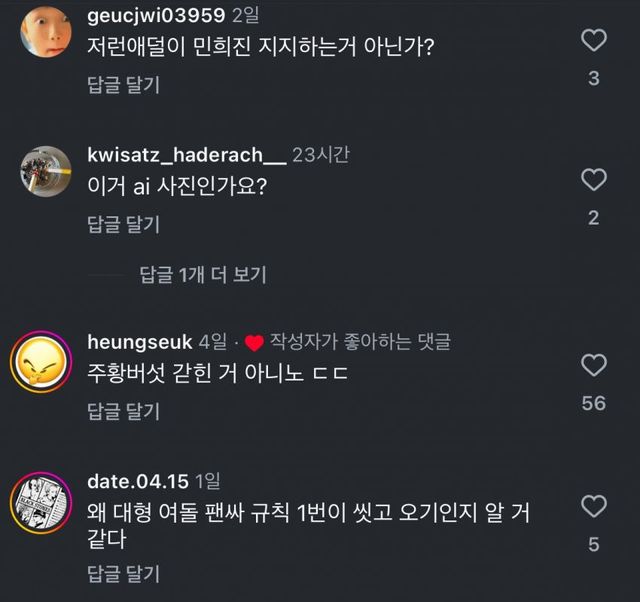Reply to geucjwi03959 via 답글 달기
The width and height of the screenshot is (640, 602).
[123, 84]
